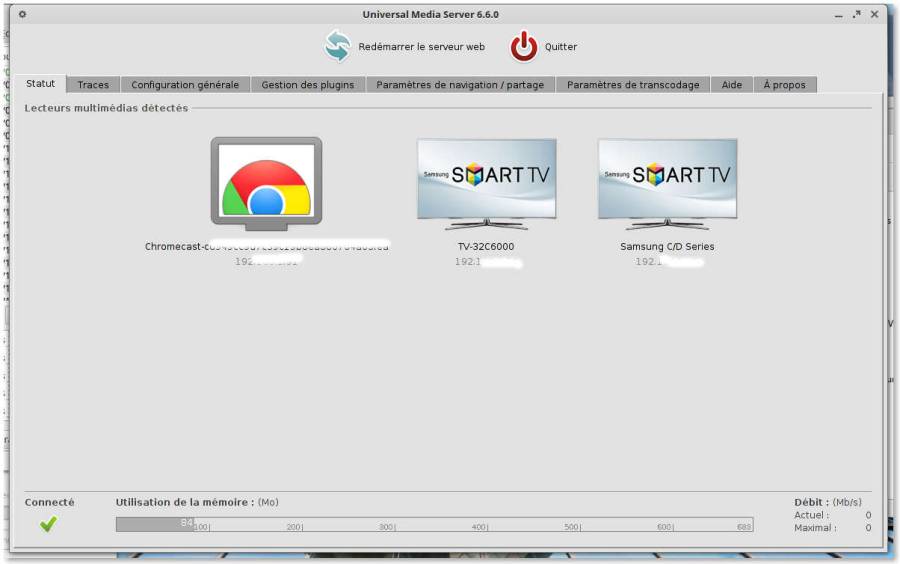Click the red power Quitter icon

click(x=524, y=46)
